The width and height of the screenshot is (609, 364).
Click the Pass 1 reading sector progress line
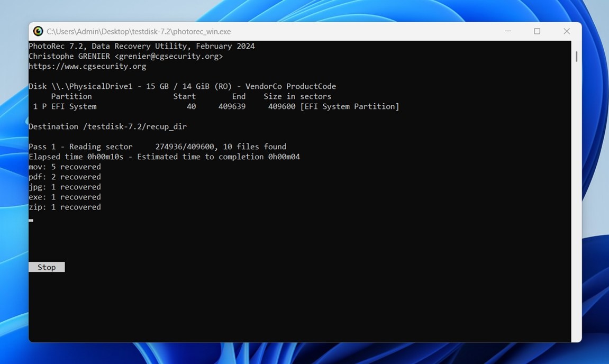point(157,147)
